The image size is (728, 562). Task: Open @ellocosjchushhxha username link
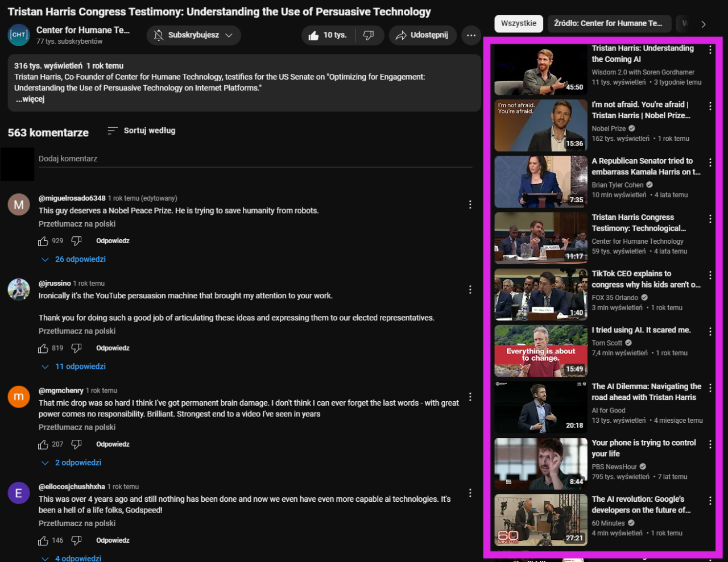pyautogui.click(x=72, y=486)
